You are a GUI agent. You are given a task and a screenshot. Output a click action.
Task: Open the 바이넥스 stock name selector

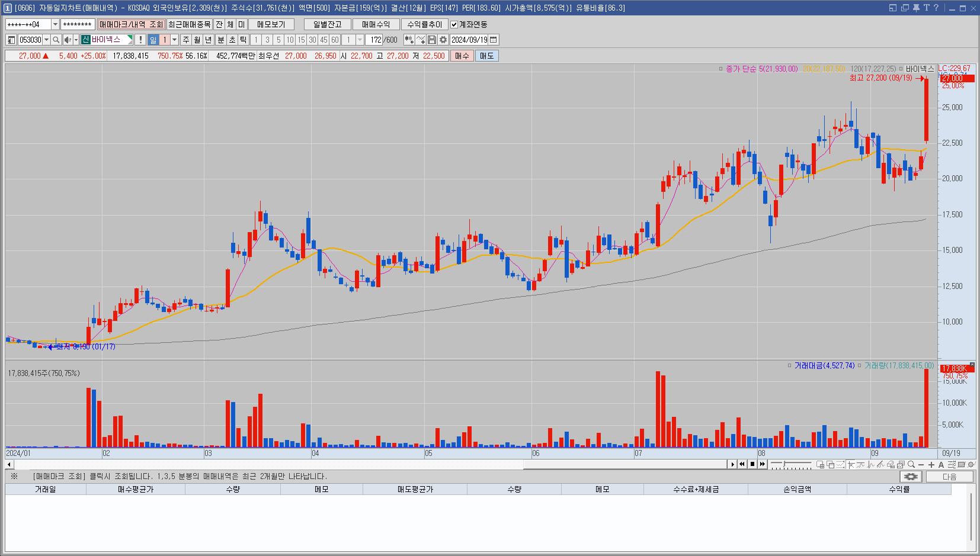pos(107,40)
